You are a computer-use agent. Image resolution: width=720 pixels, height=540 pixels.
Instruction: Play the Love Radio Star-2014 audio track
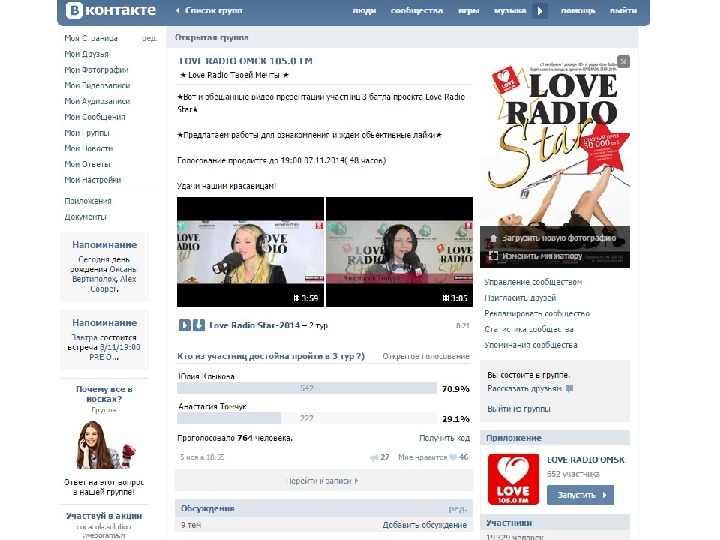pyautogui.click(x=185, y=325)
